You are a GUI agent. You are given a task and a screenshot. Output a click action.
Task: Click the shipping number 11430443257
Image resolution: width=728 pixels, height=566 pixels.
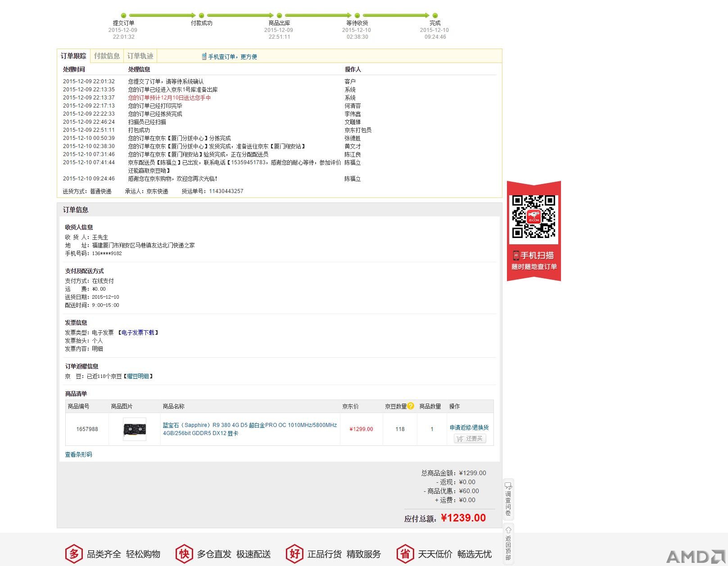[x=226, y=191]
